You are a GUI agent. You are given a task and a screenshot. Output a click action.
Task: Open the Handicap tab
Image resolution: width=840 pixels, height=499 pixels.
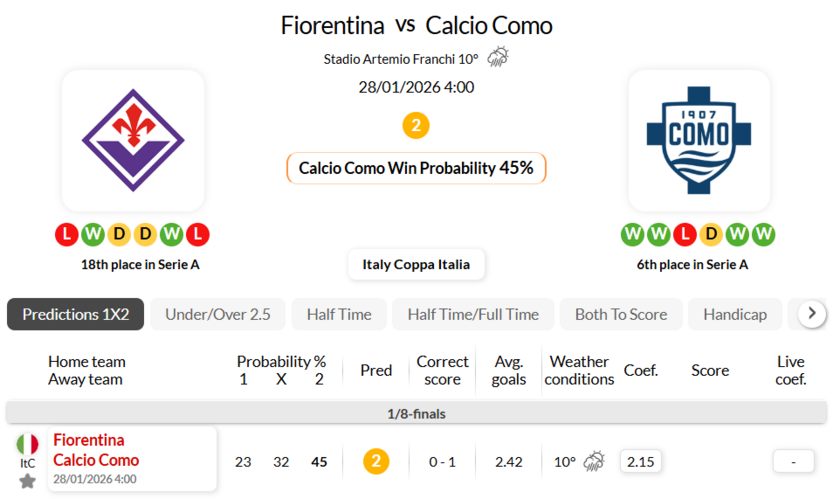(735, 314)
